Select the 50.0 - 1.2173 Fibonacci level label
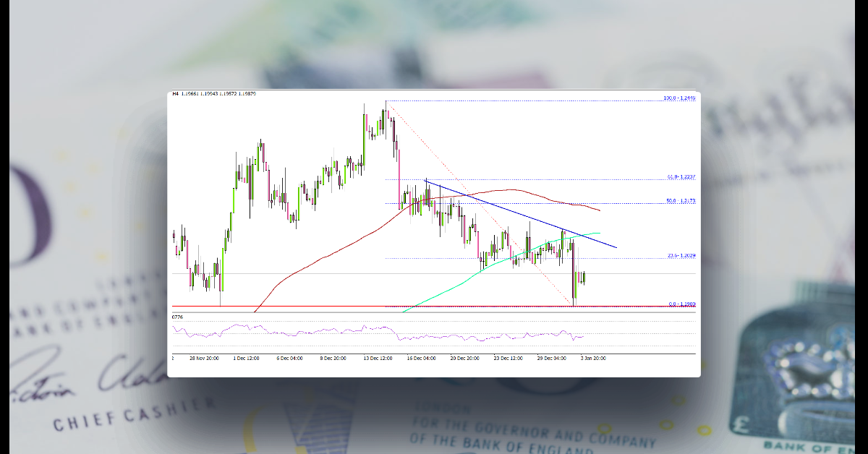 (x=681, y=202)
